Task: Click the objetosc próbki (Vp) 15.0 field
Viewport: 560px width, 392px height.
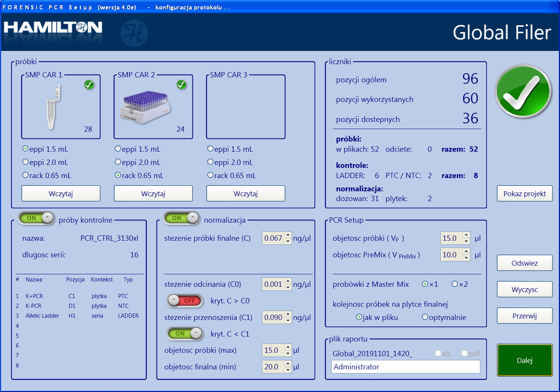Action: coord(452,238)
